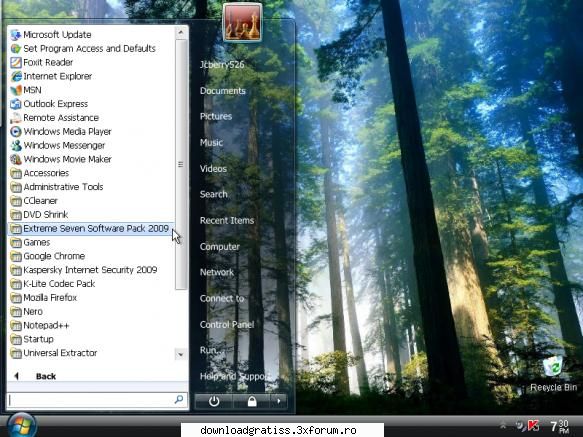Open Music from Start menu
This screenshot has height=437, width=583.
211,142
